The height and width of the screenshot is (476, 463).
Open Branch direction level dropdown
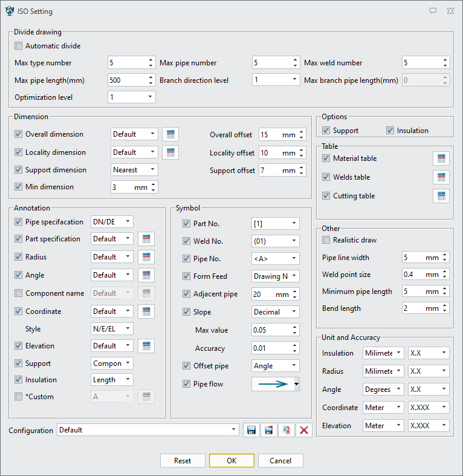coord(276,80)
